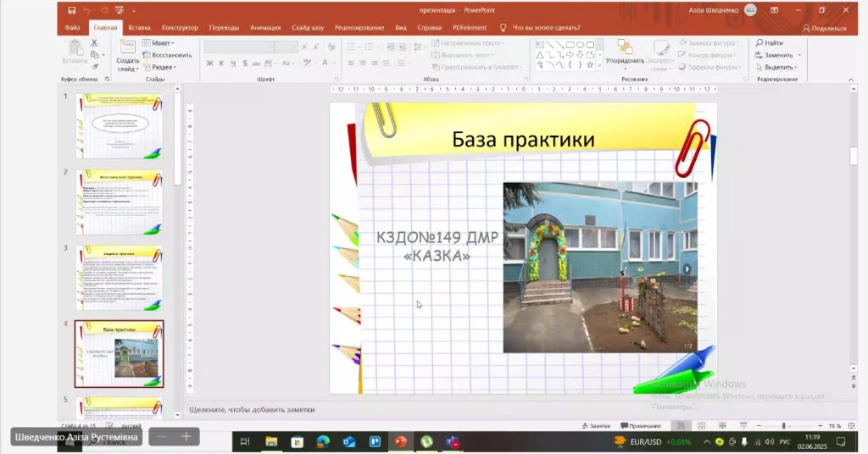Toggle the Заметки notes button in status bar
The image size is (868, 454).
596,426
